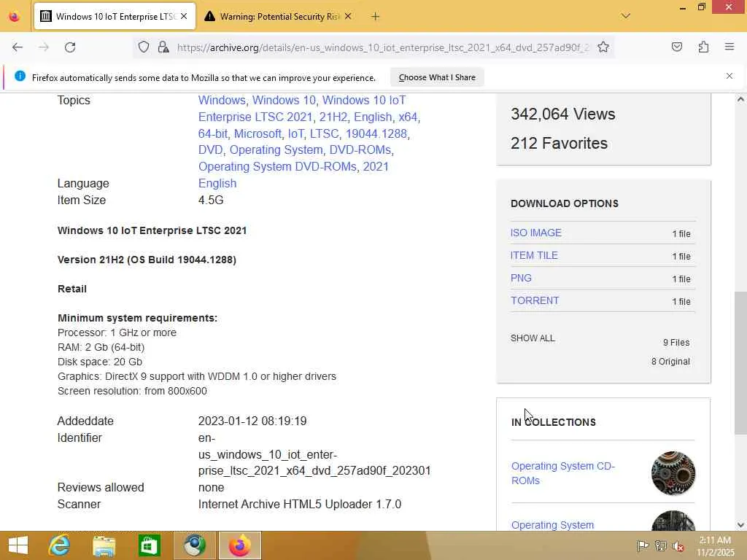This screenshot has width=747, height=560.
Task: Click the muted volume tray icon
Action: click(678, 545)
